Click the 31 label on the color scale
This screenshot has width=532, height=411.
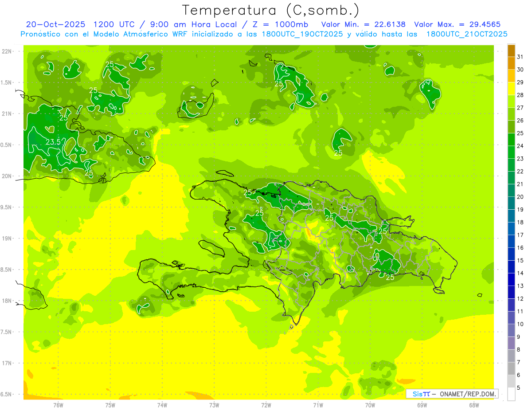point(520,57)
